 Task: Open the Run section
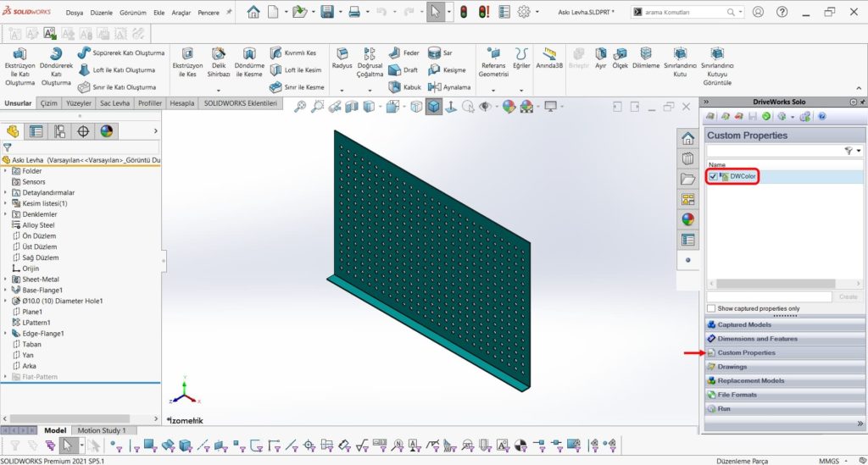784,408
